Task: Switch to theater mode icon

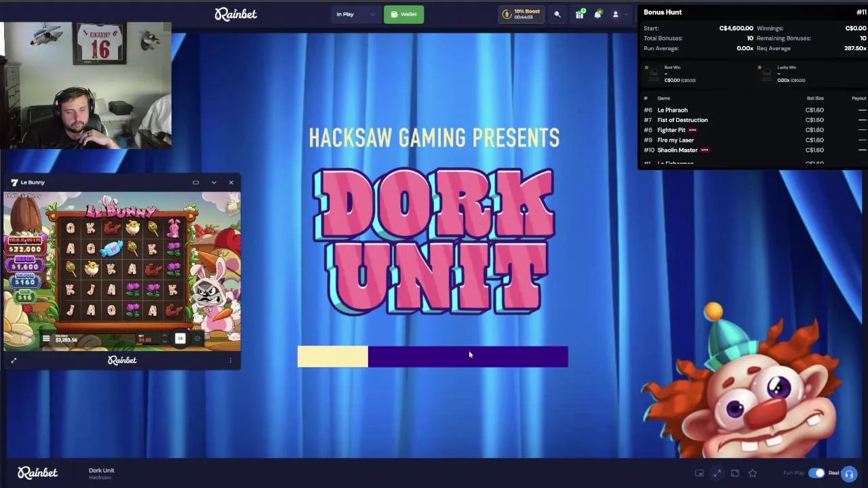Action: (x=734, y=473)
